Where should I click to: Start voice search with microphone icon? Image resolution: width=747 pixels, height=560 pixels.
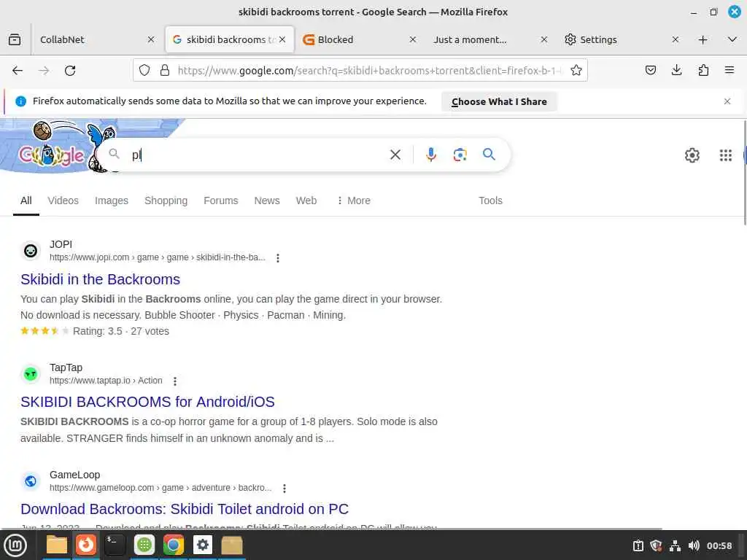(430, 155)
